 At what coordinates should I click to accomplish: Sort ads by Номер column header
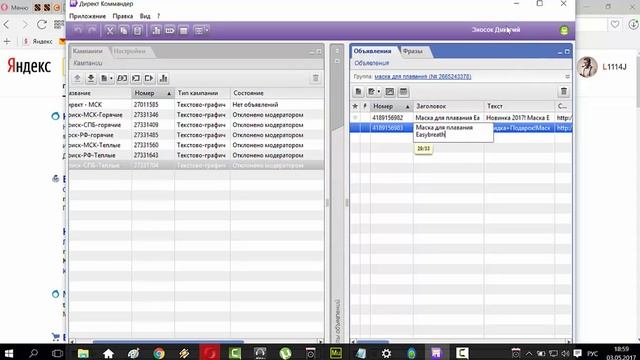(391, 106)
